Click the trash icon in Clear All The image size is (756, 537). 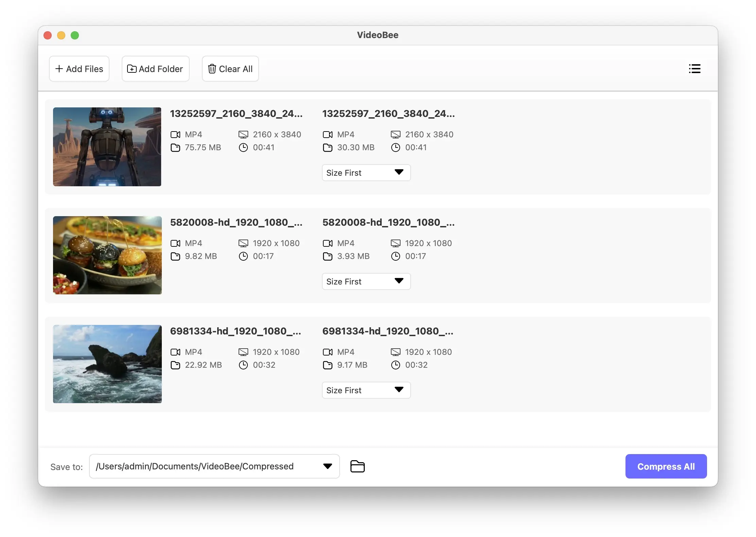point(212,69)
